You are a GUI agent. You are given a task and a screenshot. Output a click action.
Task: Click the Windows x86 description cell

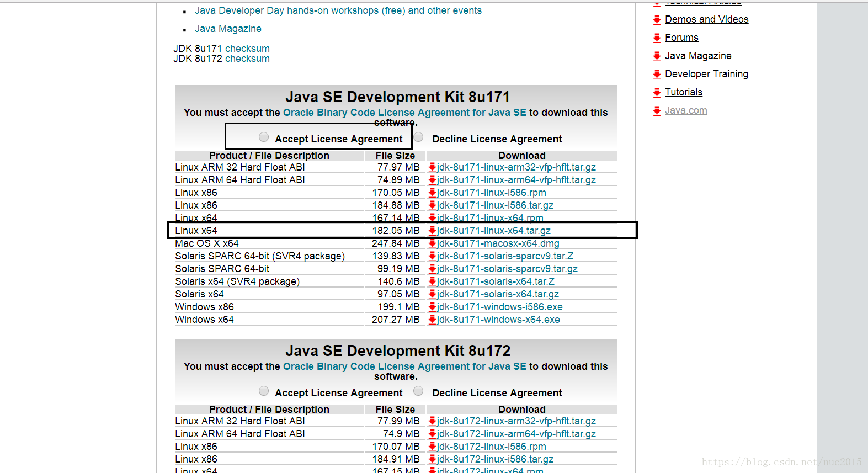[x=269, y=307]
